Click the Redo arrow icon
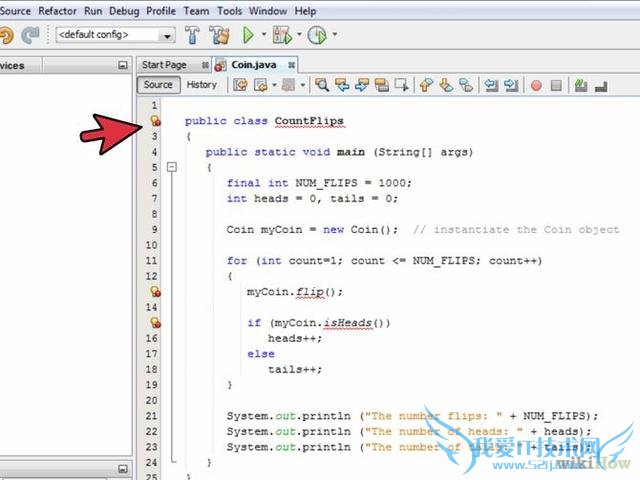 [31, 35]
